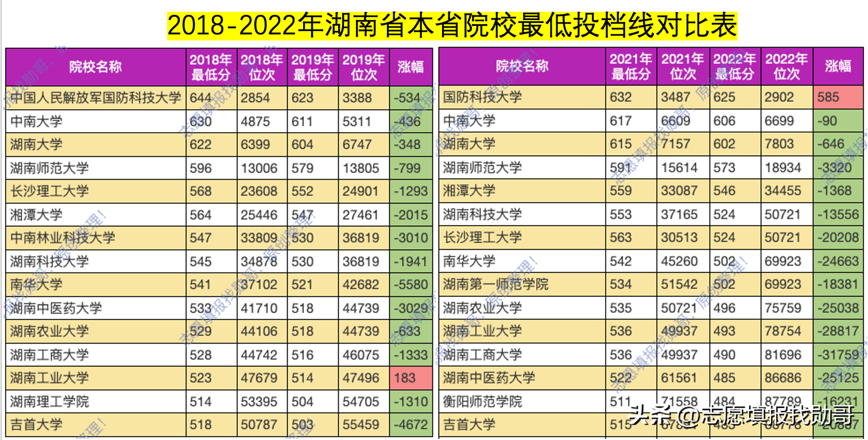Click the change value -13556
868x440 pixels.
tap(838, 214)
